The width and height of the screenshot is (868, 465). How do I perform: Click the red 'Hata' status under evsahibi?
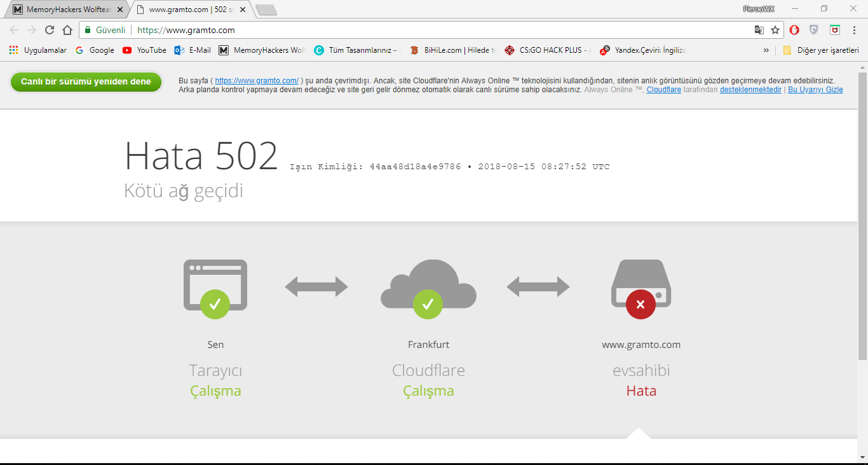[641, 391]
